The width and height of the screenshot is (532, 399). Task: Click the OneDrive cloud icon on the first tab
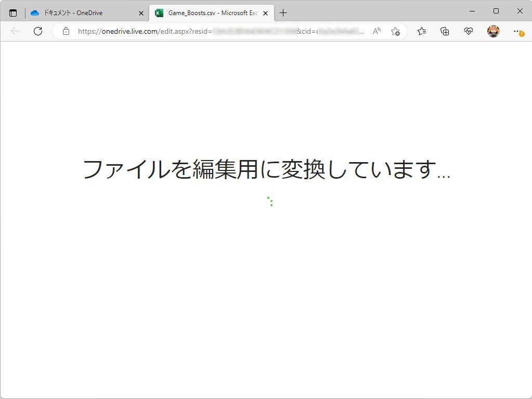(x=34, y=12)
